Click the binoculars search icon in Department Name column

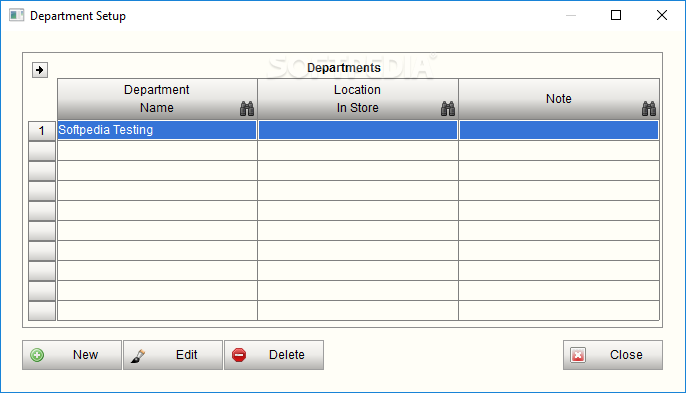247,108
